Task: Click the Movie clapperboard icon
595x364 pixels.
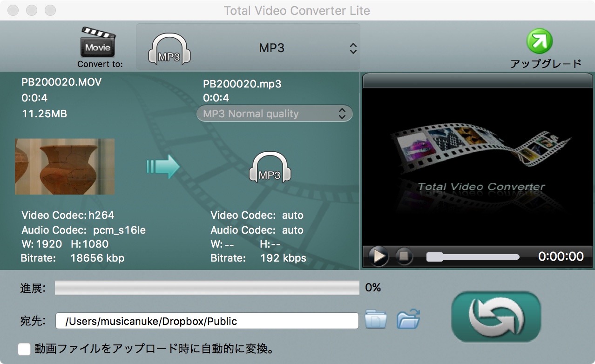Action: coord(98,43)
